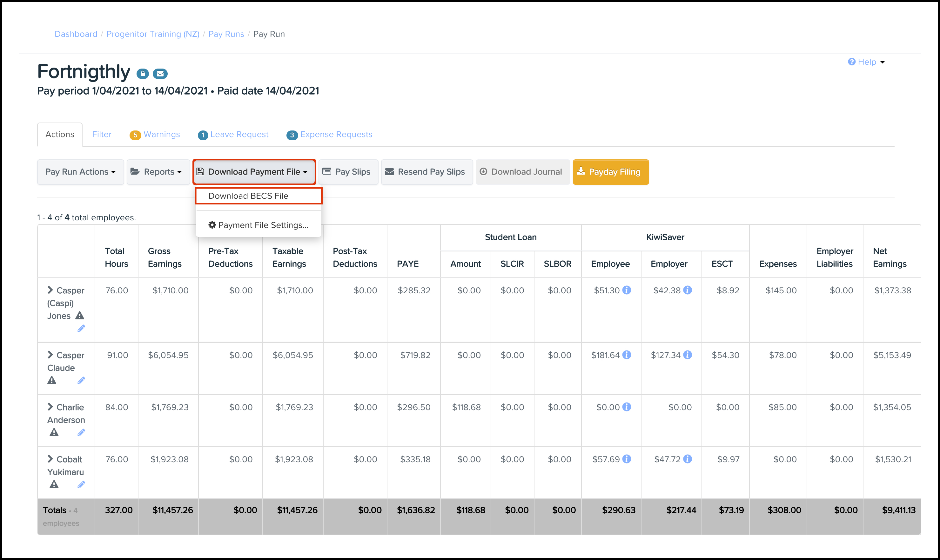This screenshot has width=940, height=560.
Task: Open the Help menu
Action: tap(866, 62)
